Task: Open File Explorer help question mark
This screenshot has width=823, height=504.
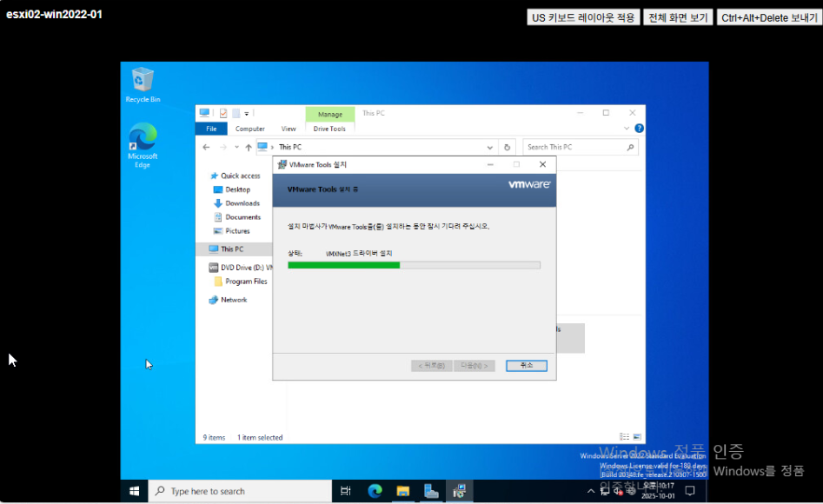Action: [639, 128]
